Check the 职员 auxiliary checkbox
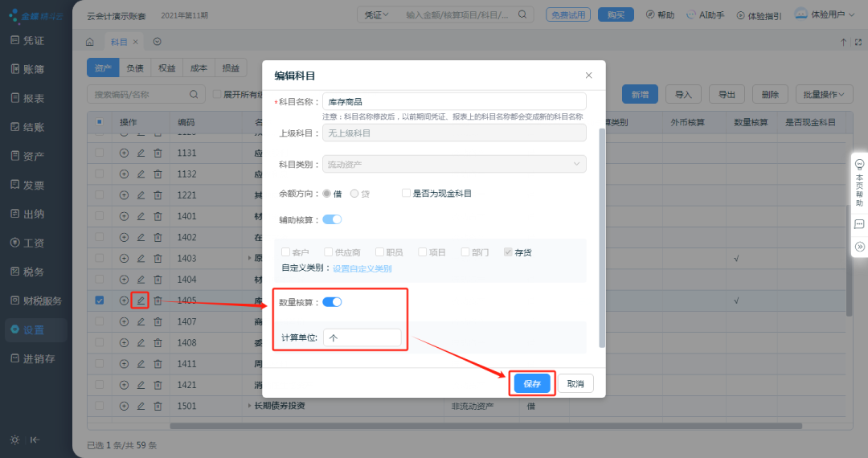Image resolution: width=868 pixels, height=458 pixels. 379,252
